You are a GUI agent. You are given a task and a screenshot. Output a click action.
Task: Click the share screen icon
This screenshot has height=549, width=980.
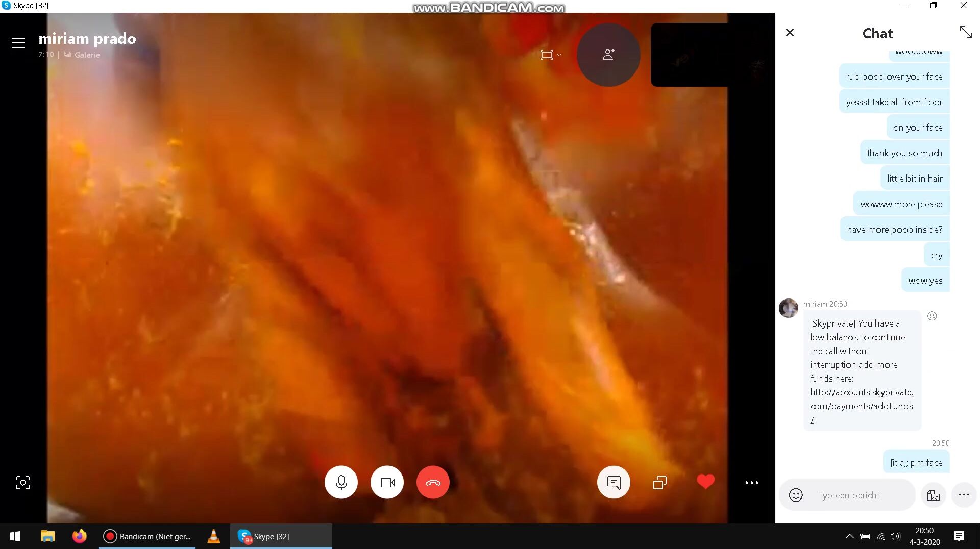click(x=659, y=482)
